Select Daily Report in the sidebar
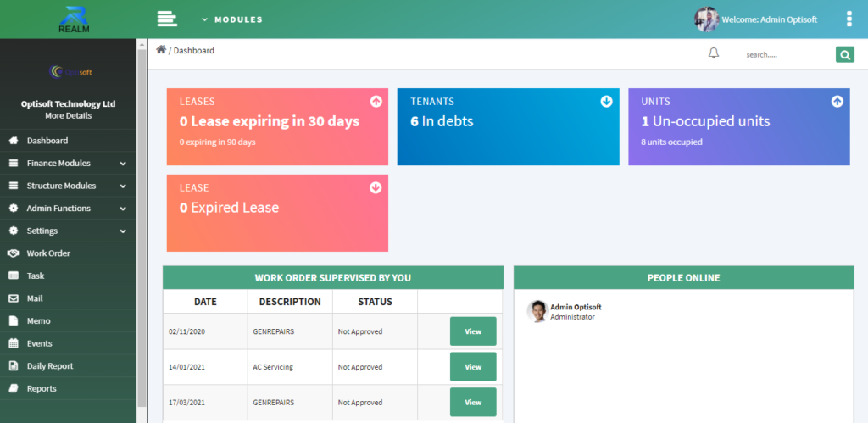This screenshot has width=868, height=423. click(x=68, y=366)
